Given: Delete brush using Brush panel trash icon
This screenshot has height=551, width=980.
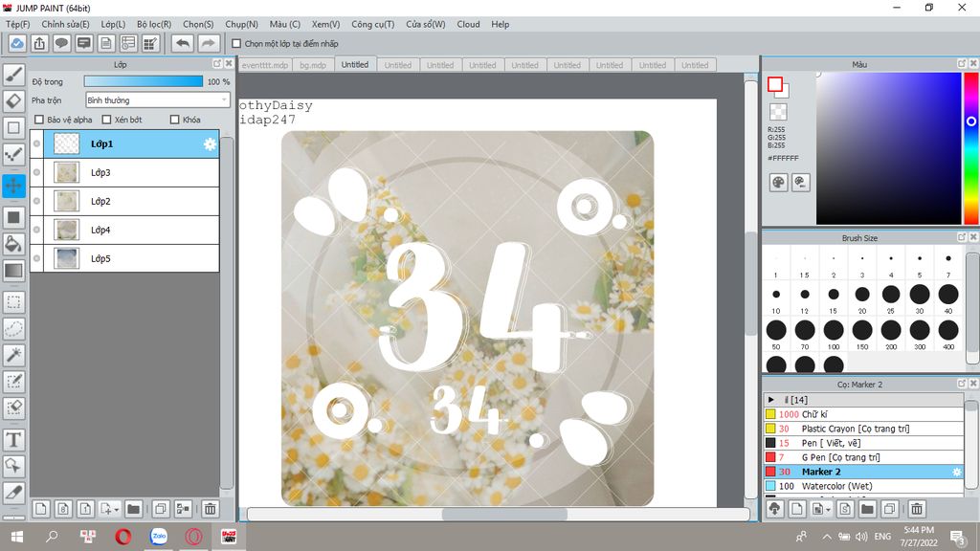Looking at the screenshot, I should [916, 509].
